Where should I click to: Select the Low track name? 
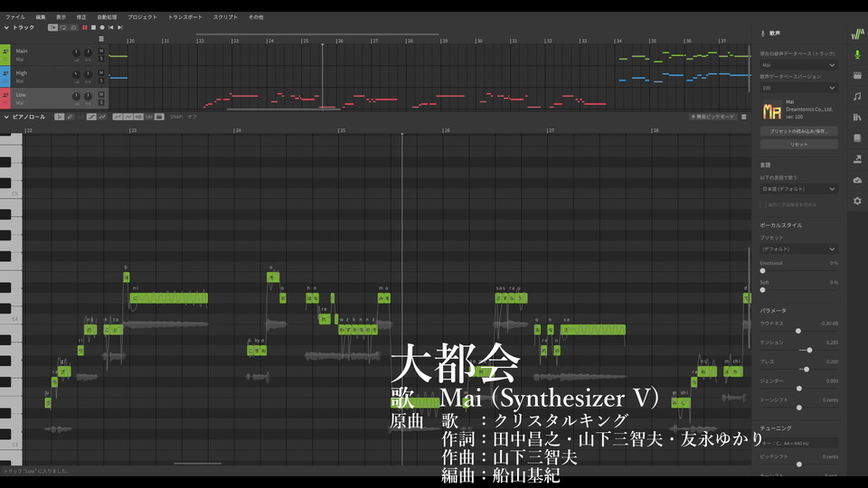click(21, 95)
